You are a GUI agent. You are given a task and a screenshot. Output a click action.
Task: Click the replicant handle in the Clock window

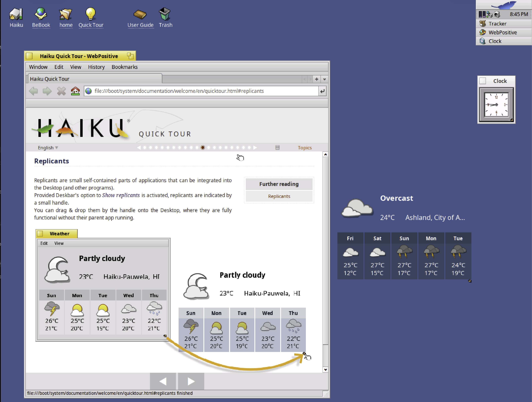coord(512,120)
